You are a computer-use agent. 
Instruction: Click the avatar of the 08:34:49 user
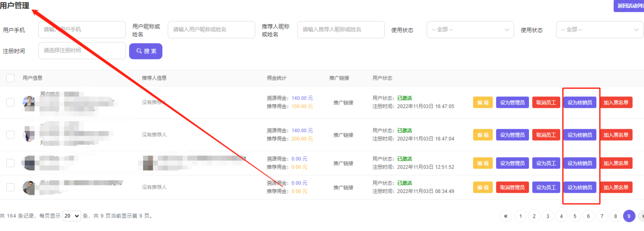pos(29,187)
